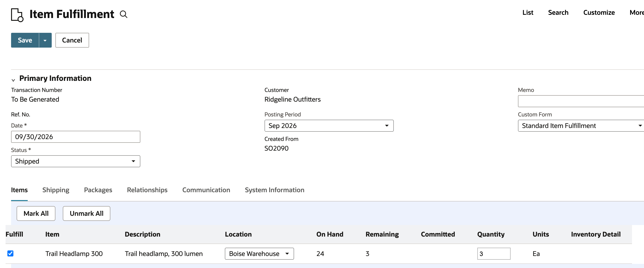The height and width of the screenshot is (268, 644).
Task: Click the Description cell 'Trail headlamp, 300 lumen'
Action: point(164,253)
